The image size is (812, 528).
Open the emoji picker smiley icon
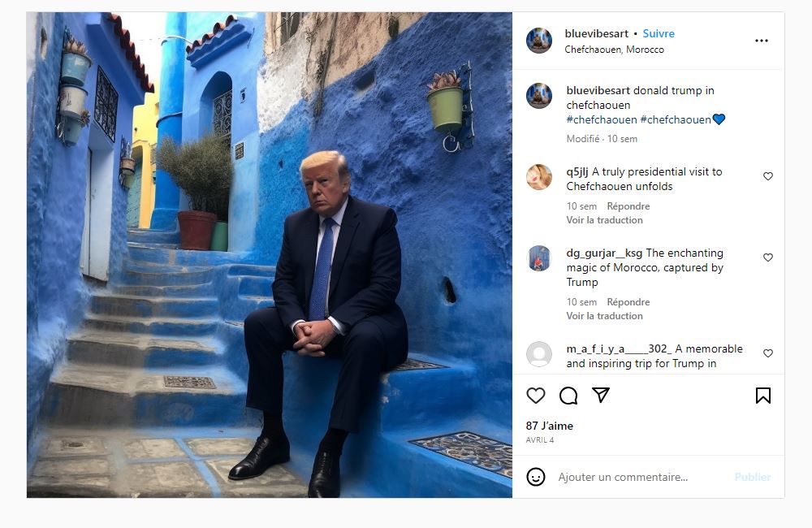tap(535, 477)
